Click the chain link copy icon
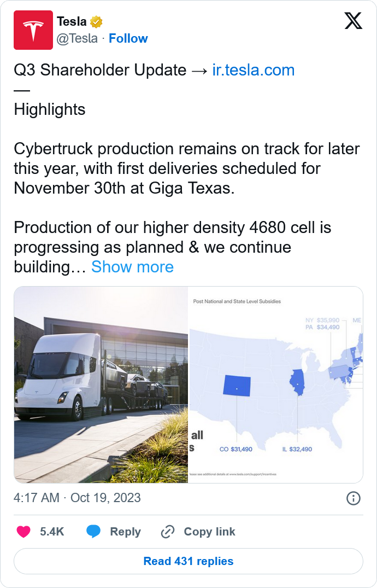This screenshot has height=588, width=377. (168, 532)
